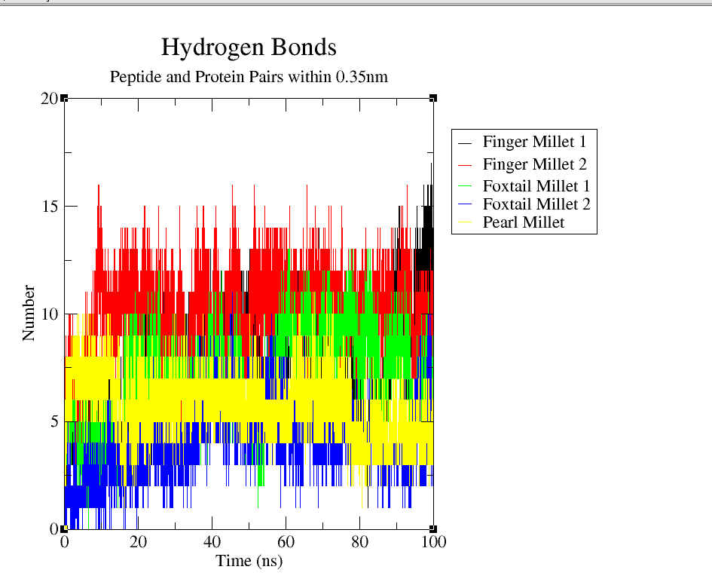Select the black Finger Millet 1 legend line

[465, 142]
